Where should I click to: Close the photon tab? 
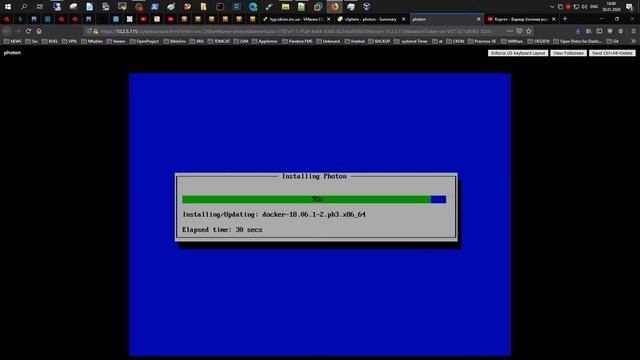[x=479, y=19]
